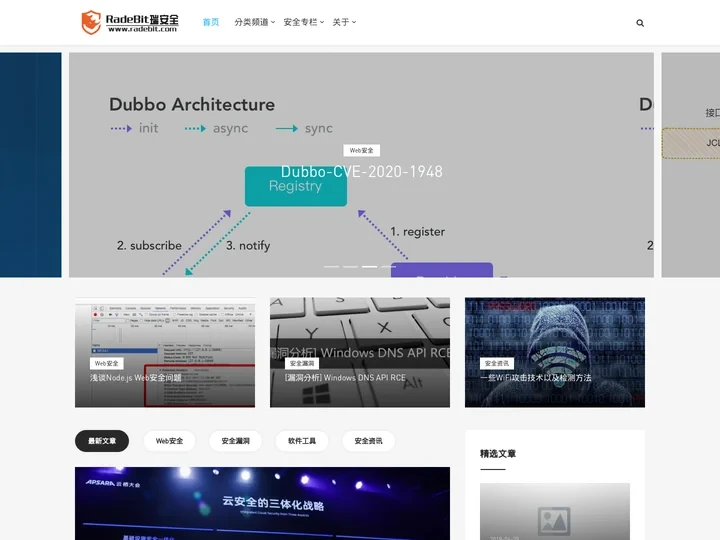Click the Web安全 tag on Node.js card

point(107,363)
